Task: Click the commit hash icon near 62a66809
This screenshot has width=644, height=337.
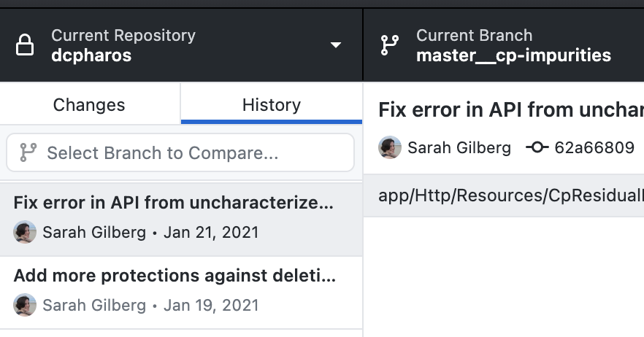Action: click(537, 147)
